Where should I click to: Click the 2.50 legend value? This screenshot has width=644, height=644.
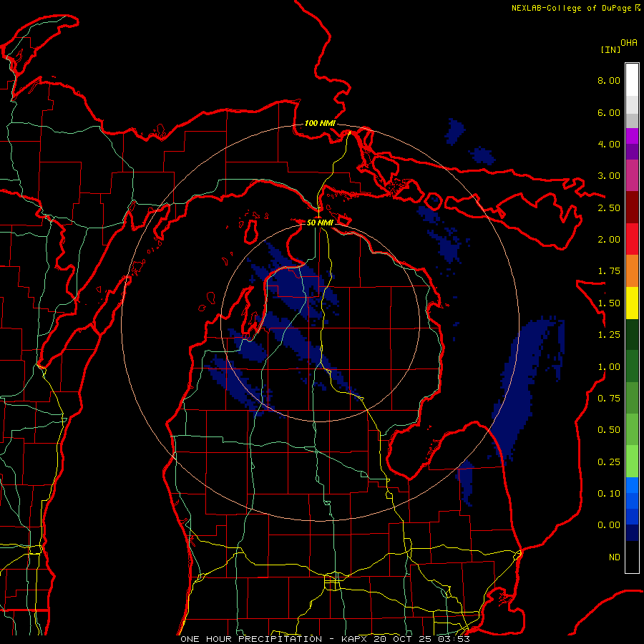(609, 208)
